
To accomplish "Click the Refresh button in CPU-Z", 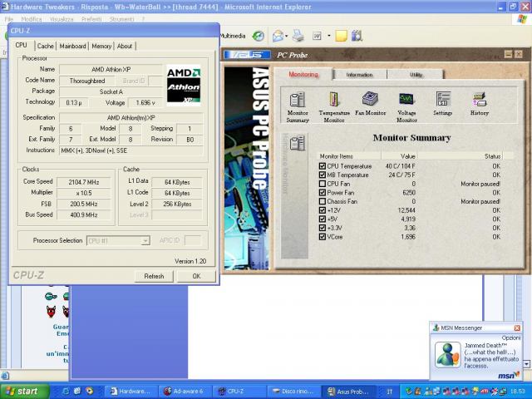I will click(x=154, y=276).
